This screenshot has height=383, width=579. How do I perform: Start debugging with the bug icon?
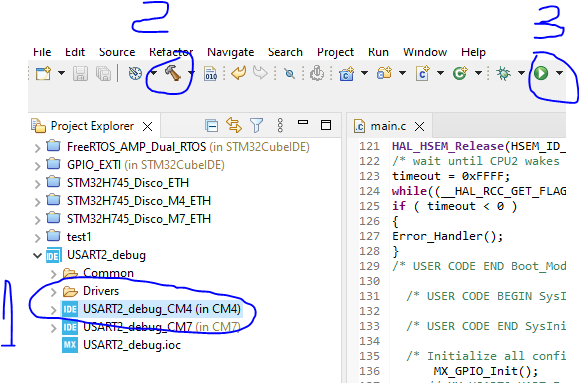click(503, 73)
